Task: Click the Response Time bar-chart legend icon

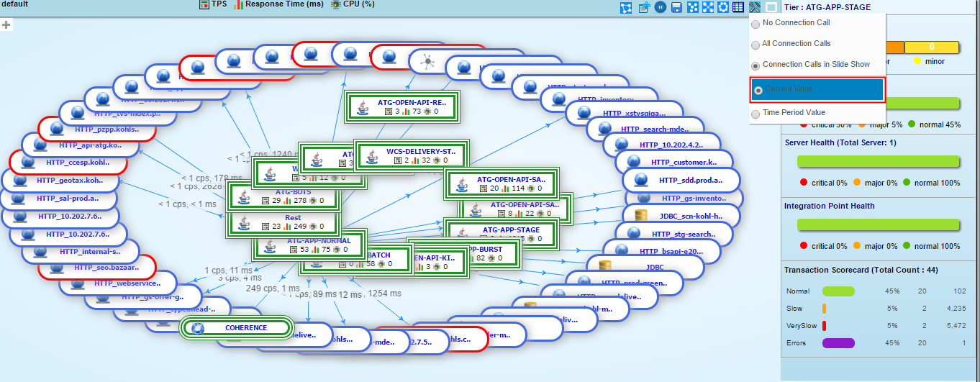Action: click(x=238, y=4)
